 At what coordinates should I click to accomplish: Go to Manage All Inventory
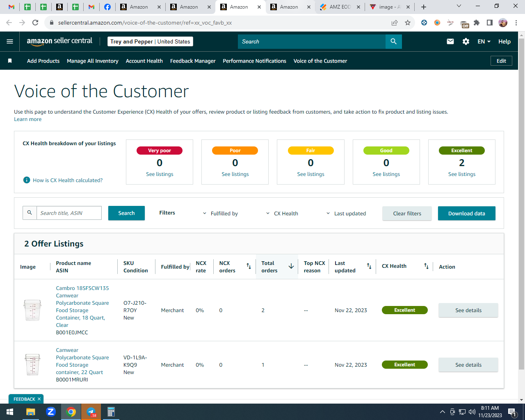93,61
